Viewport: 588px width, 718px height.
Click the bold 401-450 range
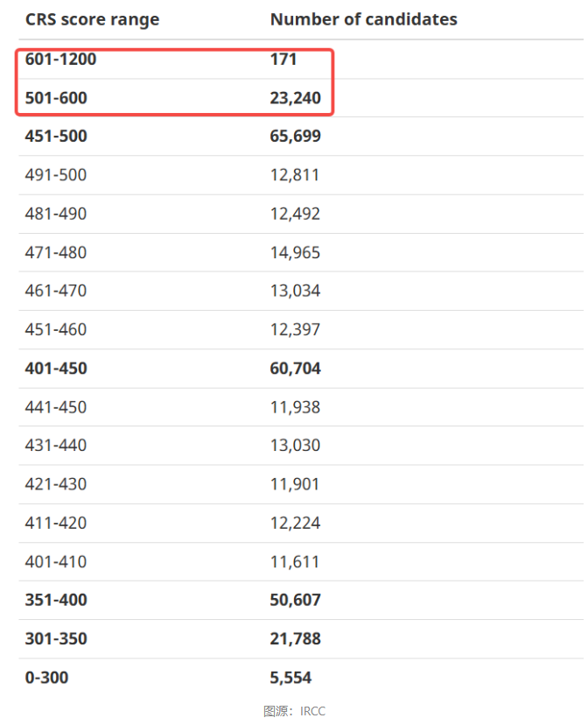point(56,369)
